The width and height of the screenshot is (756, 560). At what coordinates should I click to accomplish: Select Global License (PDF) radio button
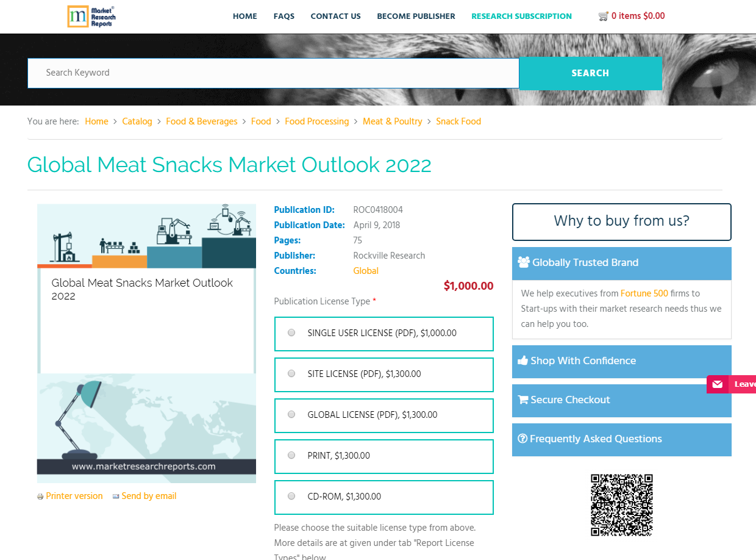coord(291,415)
